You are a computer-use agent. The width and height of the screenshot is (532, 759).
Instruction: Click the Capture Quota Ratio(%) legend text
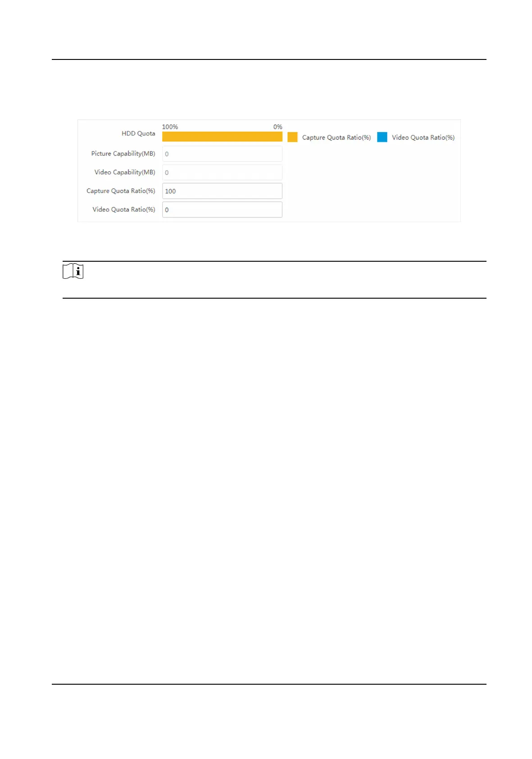tap(336, 137)
